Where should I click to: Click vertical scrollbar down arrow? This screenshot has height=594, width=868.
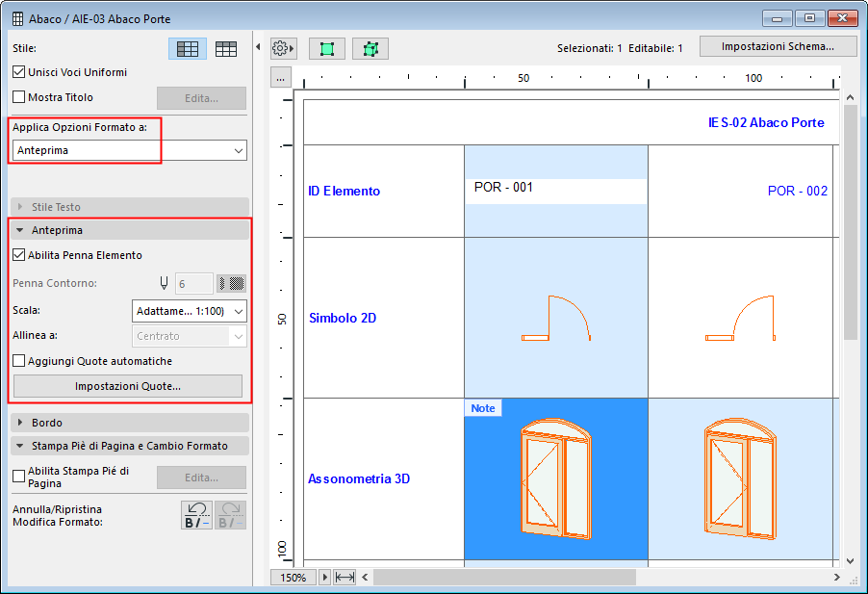pyautogui.click(x=851, y=560)
